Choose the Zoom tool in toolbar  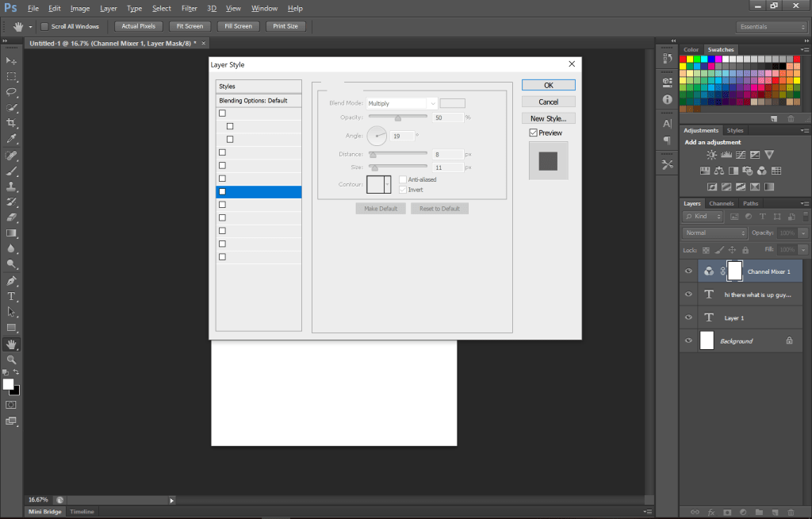(x=12, y=359)
